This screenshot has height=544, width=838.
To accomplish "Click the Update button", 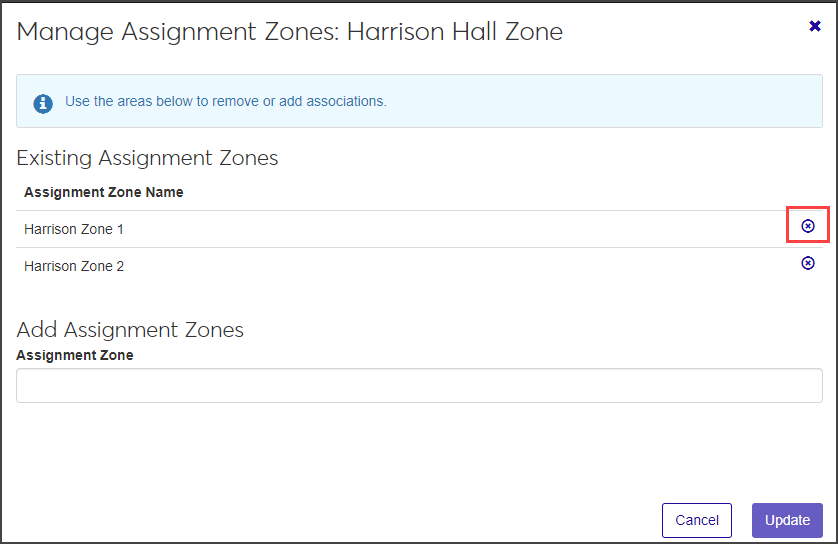I will [787, 520].
